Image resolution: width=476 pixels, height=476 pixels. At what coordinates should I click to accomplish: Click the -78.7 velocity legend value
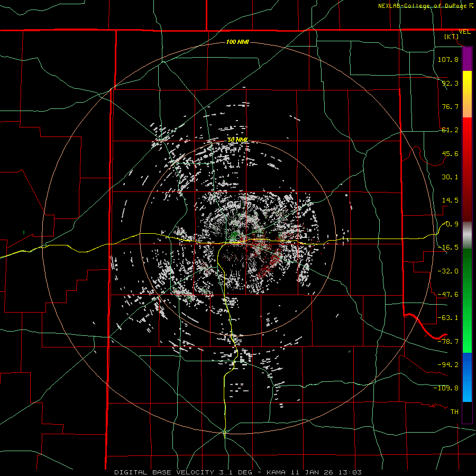pos(448,342)
